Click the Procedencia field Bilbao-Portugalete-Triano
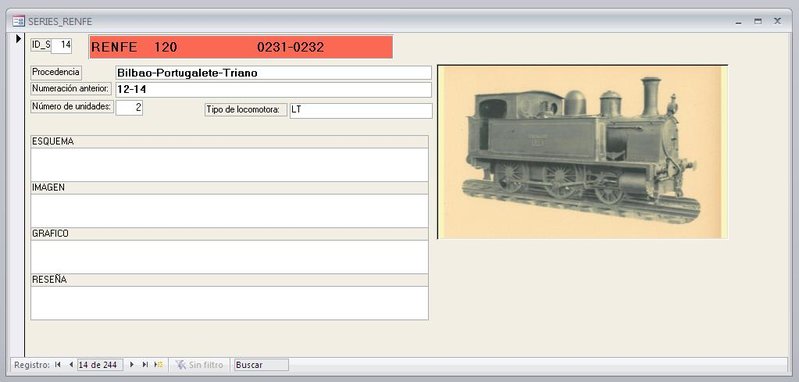The image size is (799, 382). [x=274, y=73]
